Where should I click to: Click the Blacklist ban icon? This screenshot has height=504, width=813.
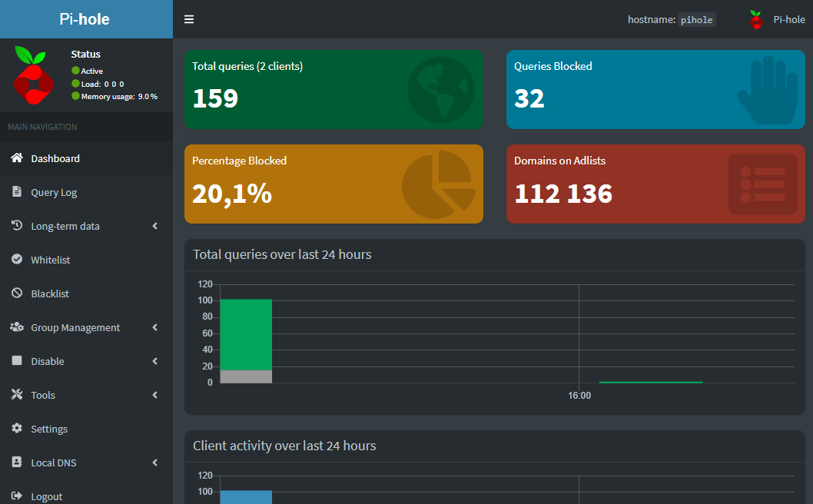point(17,293)
